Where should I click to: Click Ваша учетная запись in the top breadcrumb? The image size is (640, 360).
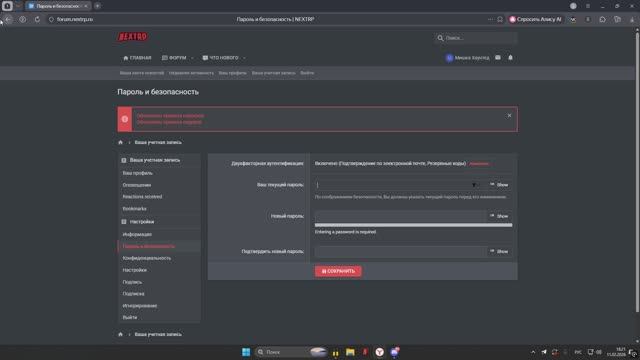click(158, 142)
